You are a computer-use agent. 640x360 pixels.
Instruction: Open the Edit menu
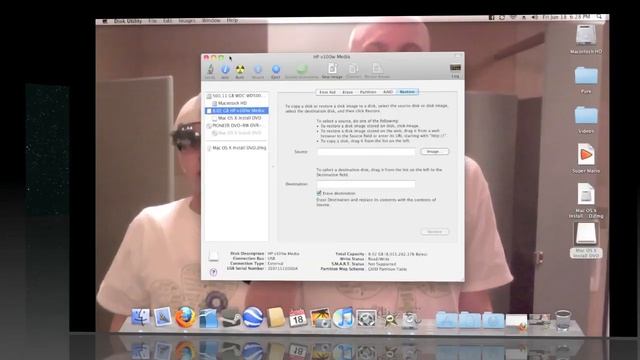167,21
